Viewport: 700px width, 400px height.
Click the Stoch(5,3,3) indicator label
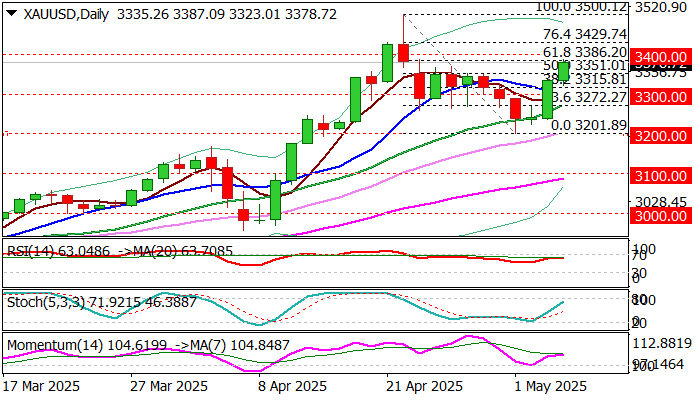pyautogui.click(x=46, y=302)
